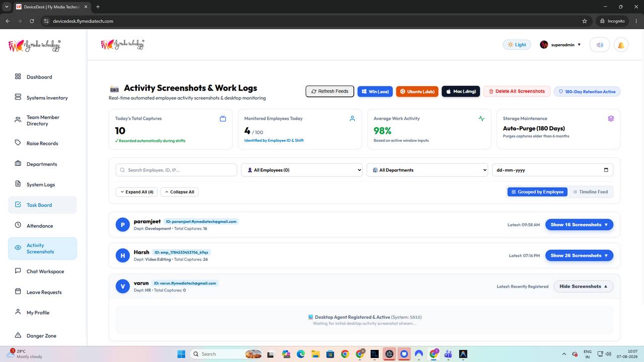Click the Refresh Feeds button
Image resolution: width=644 pixels, height=362 pixels.
330,92
